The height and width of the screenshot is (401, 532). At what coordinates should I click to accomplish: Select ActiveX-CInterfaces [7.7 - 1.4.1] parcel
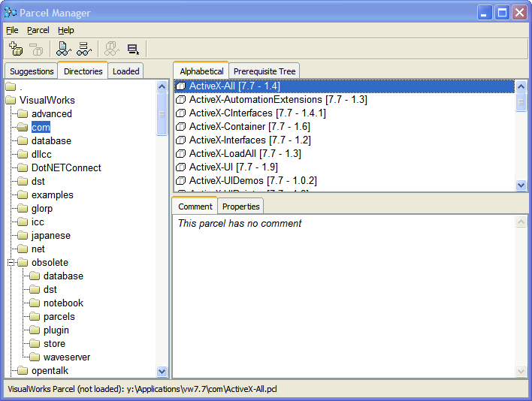(x=344, y=113)
